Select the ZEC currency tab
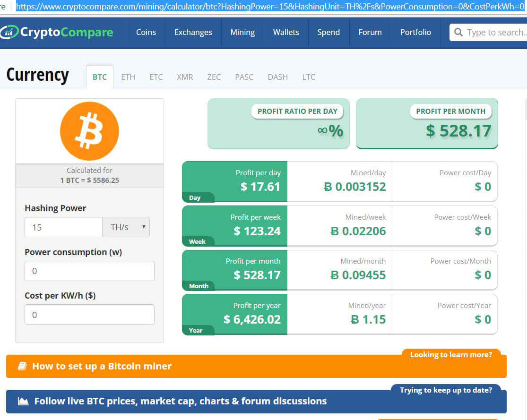 click(214, 77)
